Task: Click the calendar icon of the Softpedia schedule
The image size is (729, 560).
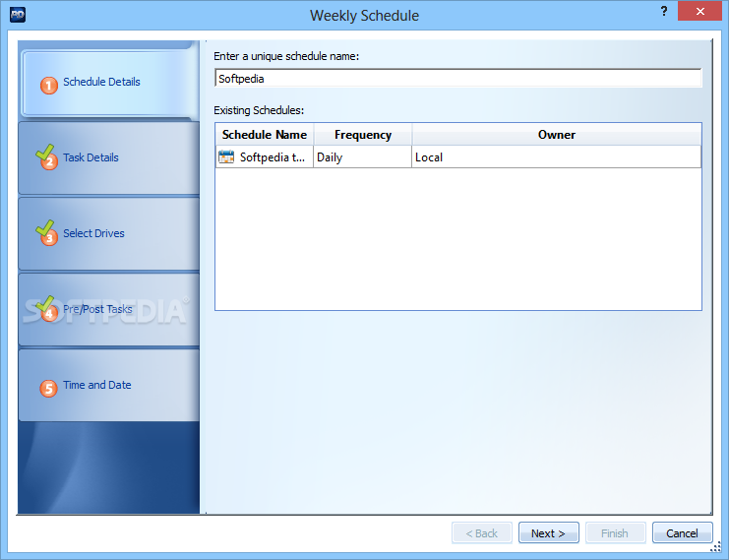Action: (x=226, y=156)
